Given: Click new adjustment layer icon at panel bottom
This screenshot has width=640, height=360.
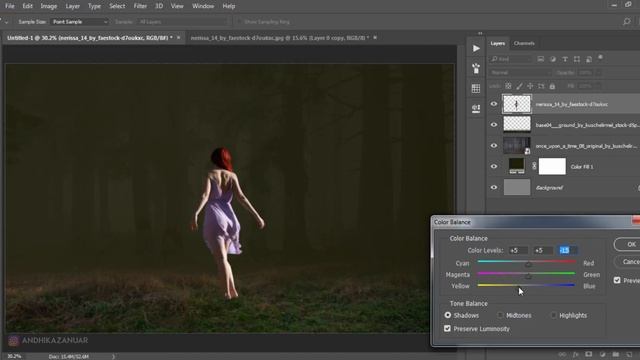Looking at the screenshot, I should click(602, 354).
